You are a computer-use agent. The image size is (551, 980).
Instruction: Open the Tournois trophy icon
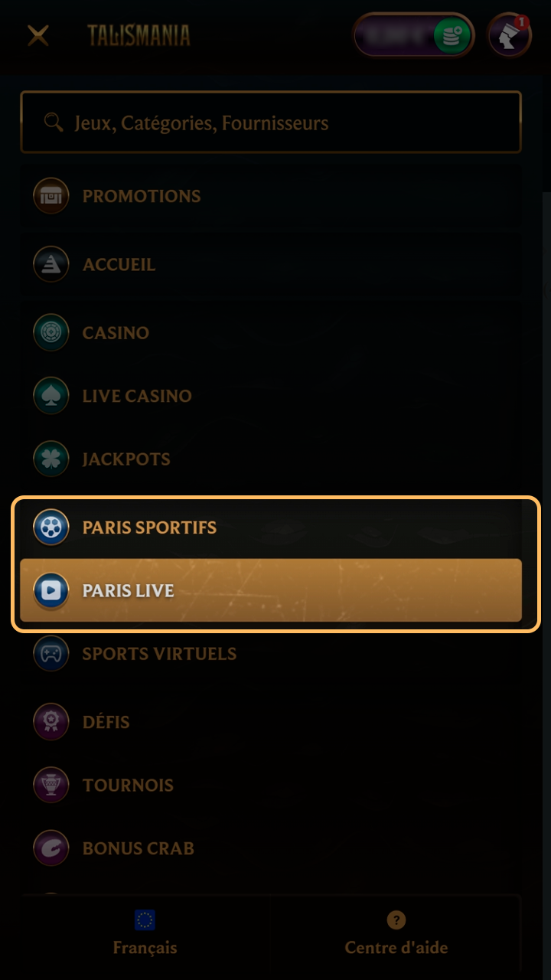[51, 785]
